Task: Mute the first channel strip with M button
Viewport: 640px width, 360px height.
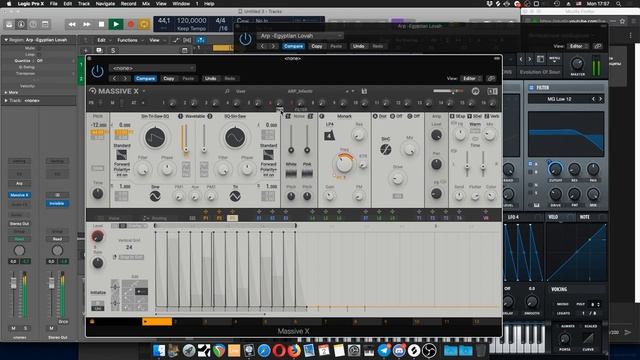Action: pyautogui.click(x=13, y=328)
